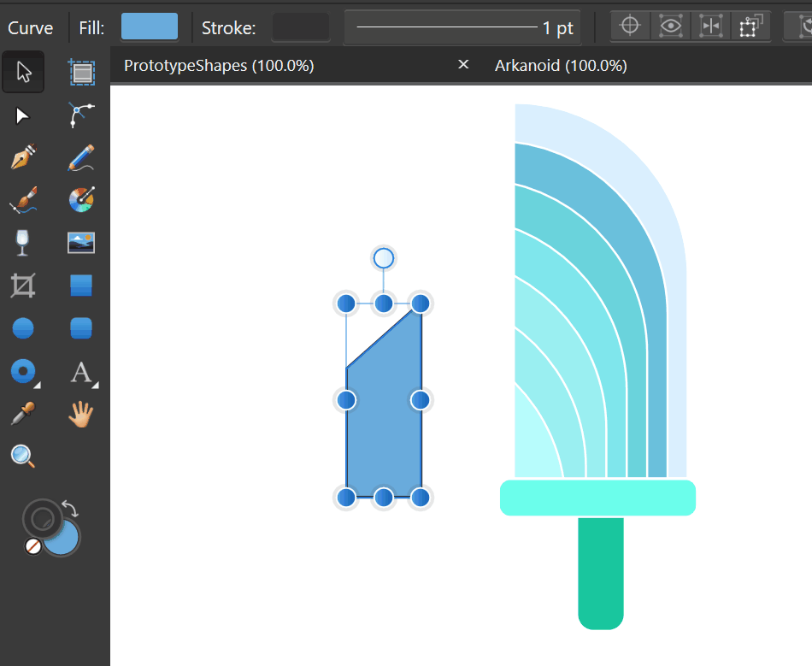
Task: Choose the Place Image tool
Action: pos(81,243)
